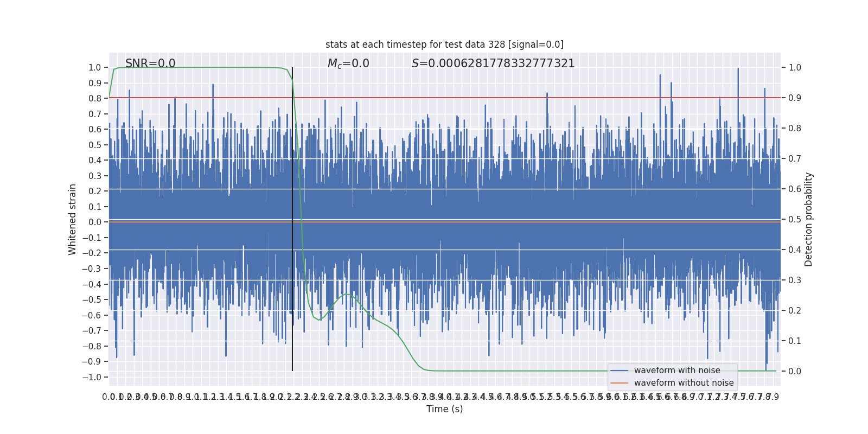This screenshot has width=868, height=434.
Task: Click the 0.6 tick on the Detection probability axis
Action: (x=795, y=189)
